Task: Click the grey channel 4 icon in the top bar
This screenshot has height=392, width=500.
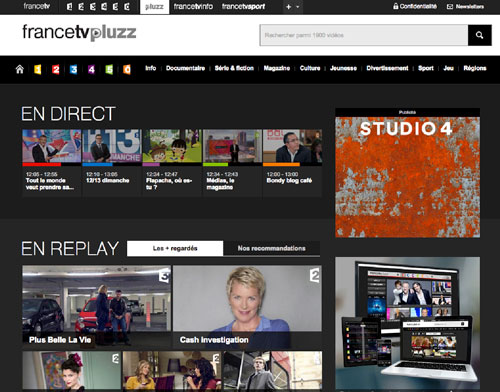Action: tap(104, 7)
